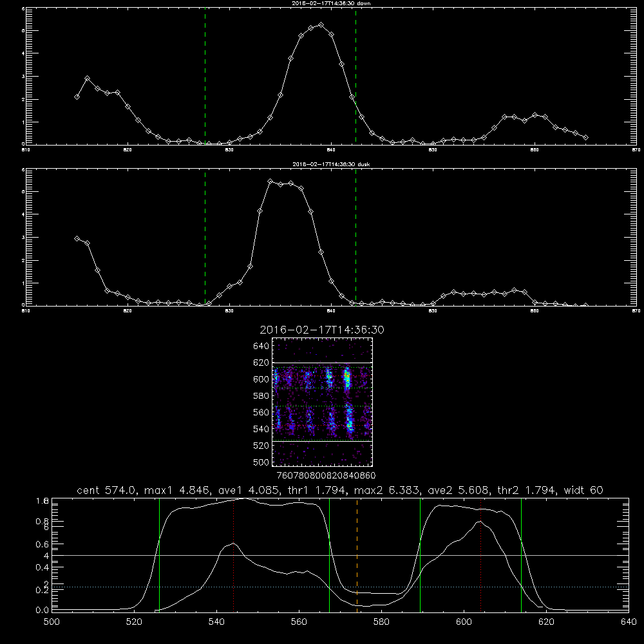Select the highest diamond marker on dawn curve
This screenshot has width=644, height=644.
pyautogui.click(x=321, y=25)
